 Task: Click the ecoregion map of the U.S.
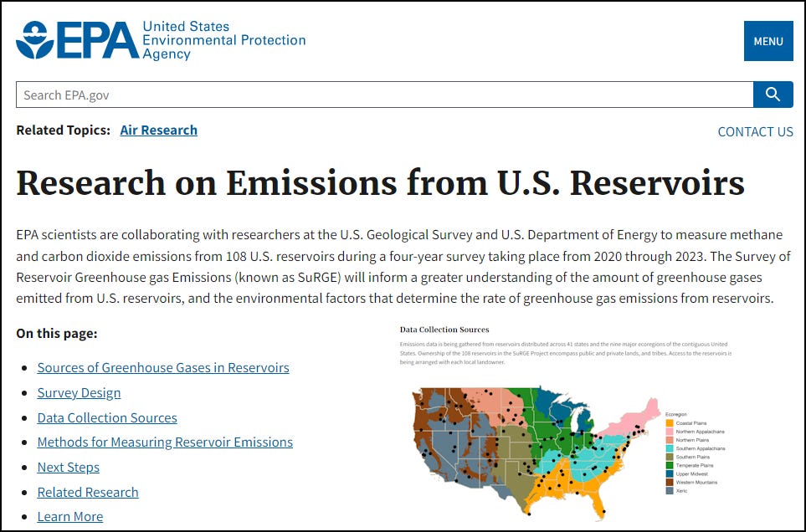click(x=536, y=452)
